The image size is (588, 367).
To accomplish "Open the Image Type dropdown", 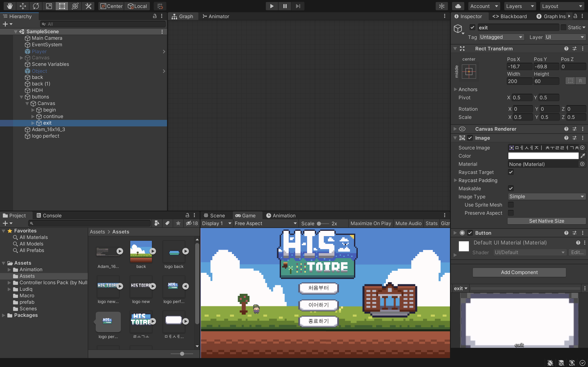I will pos(546,197).
